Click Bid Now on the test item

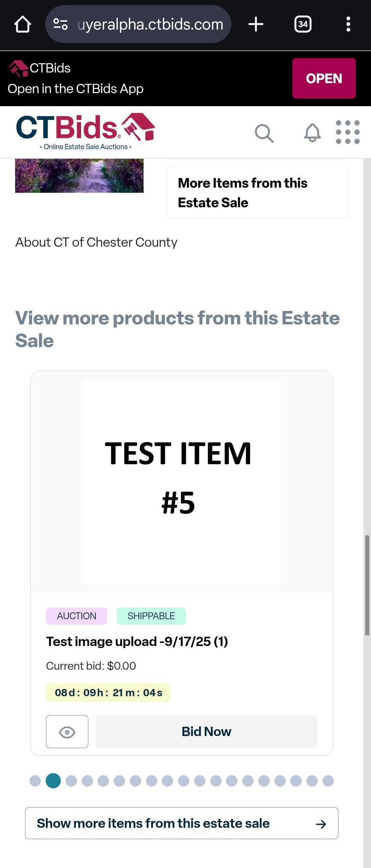206,732
